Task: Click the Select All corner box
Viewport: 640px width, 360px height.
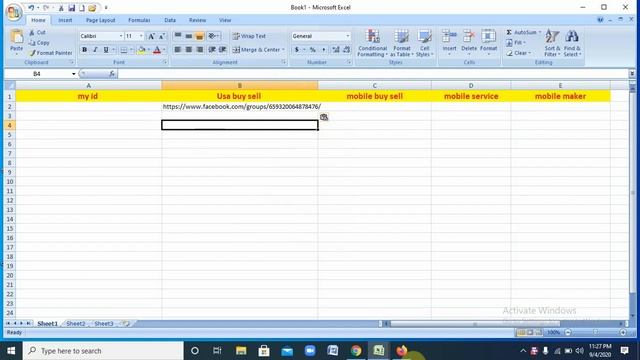Action: [x=10, y=85]
